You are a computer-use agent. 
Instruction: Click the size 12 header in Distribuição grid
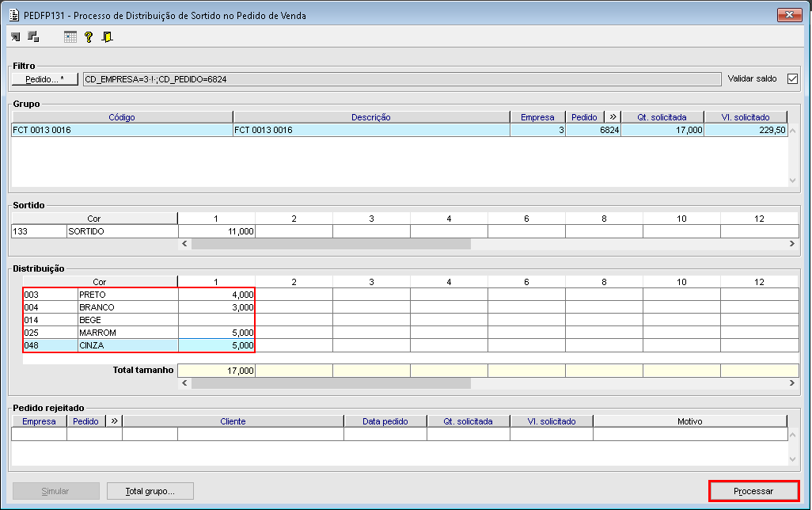[759, 282]
